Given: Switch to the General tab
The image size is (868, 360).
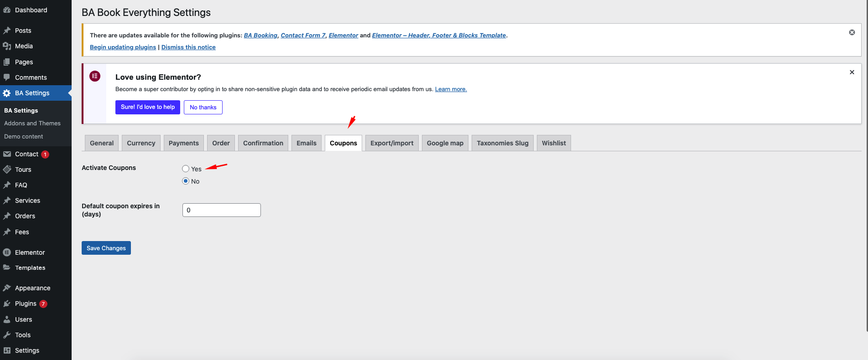Looking at the screenshot, I should (102, 143).
